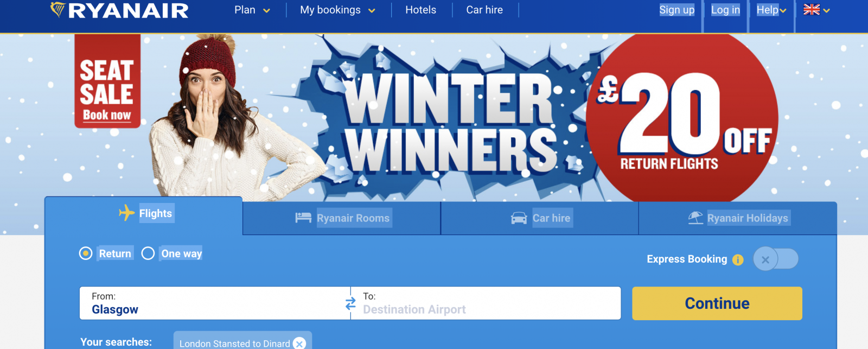Open Hotels in the top navigation
868x349 pixels.
[420, 10]
